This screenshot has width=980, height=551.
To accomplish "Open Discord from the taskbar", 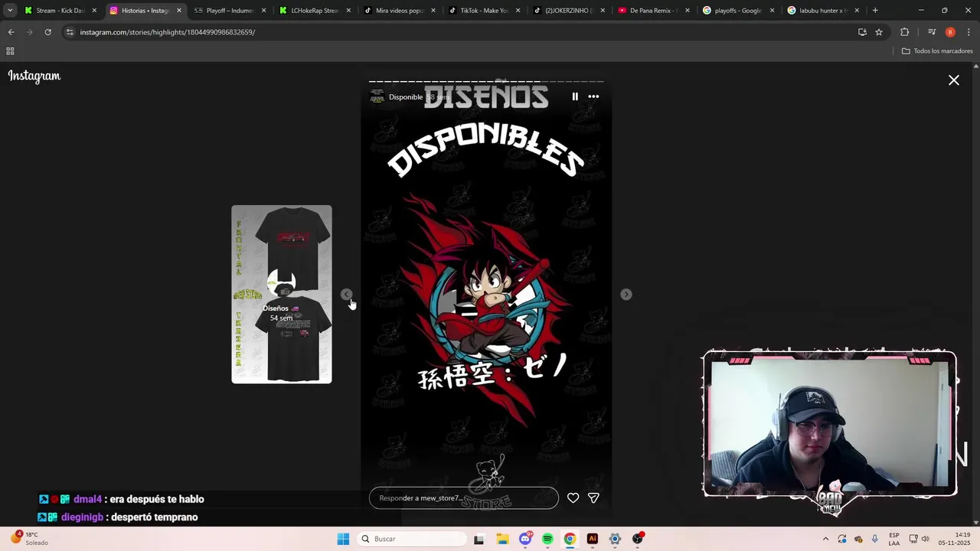I will click(525, 539).
